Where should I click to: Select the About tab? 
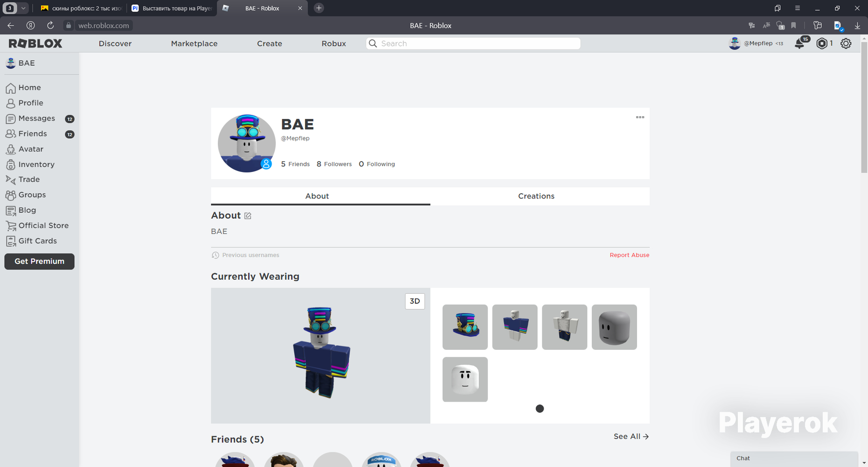[x=321, y=196]
